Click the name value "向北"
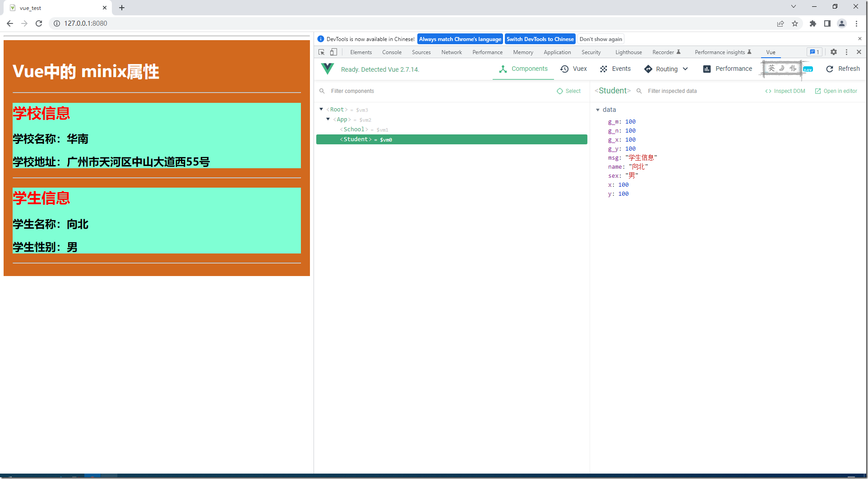 (638, 167)
